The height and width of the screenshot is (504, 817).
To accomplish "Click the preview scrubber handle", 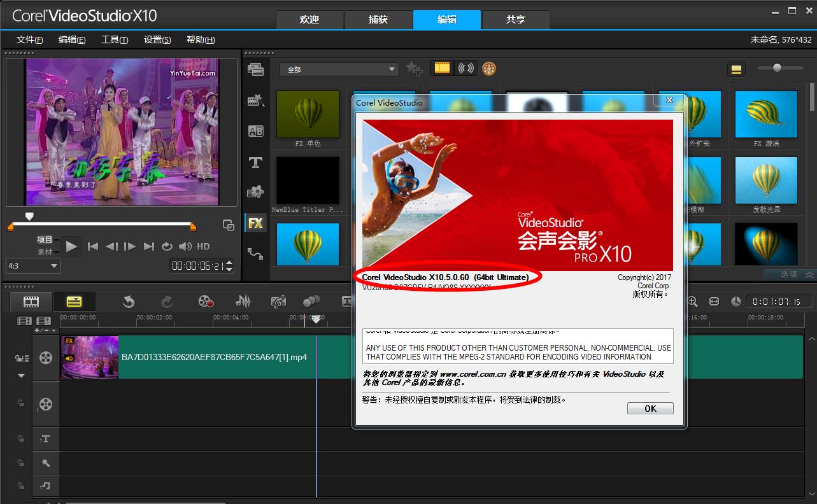I will click(29, 216).
